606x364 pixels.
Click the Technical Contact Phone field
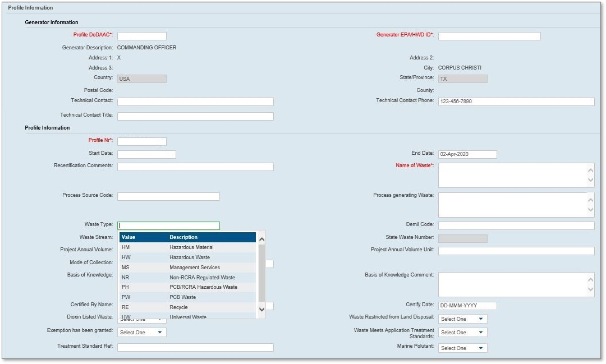coord(516,102)
